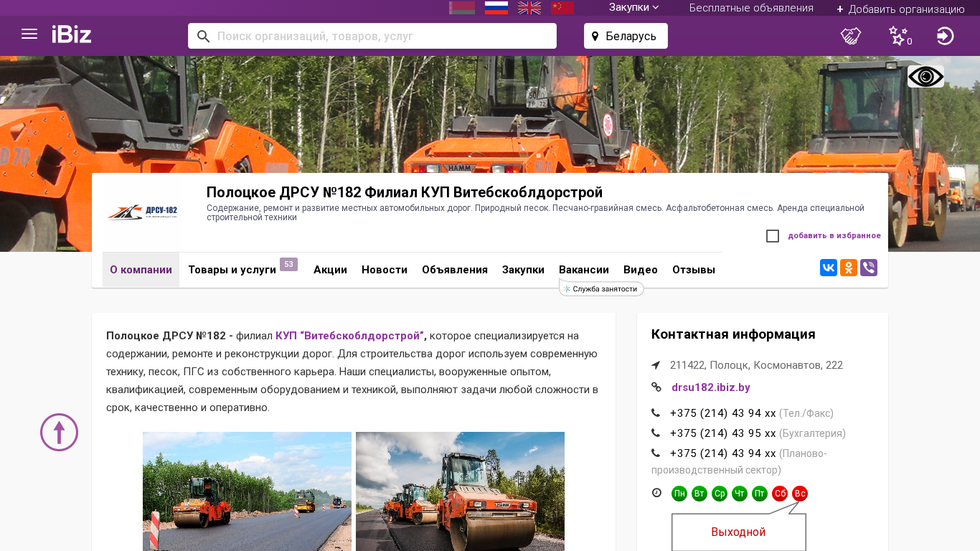This screenshot has height=551, width=980.
Task: Reveal the Бухгалтерия phone number
Action: click(723, 433)
